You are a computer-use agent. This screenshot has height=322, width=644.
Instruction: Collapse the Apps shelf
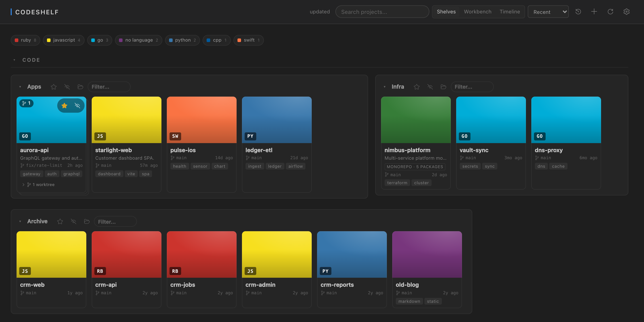[20, 87]
